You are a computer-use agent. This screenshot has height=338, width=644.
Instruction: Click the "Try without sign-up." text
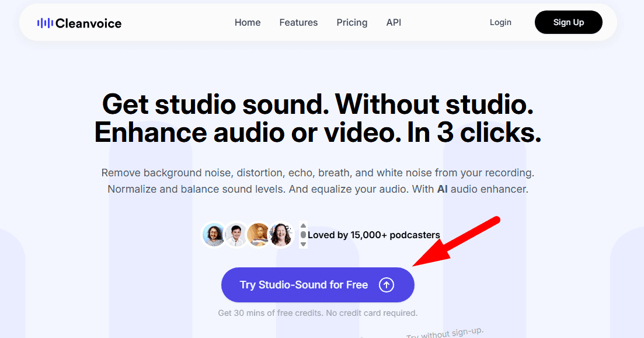tap(445, 333)
